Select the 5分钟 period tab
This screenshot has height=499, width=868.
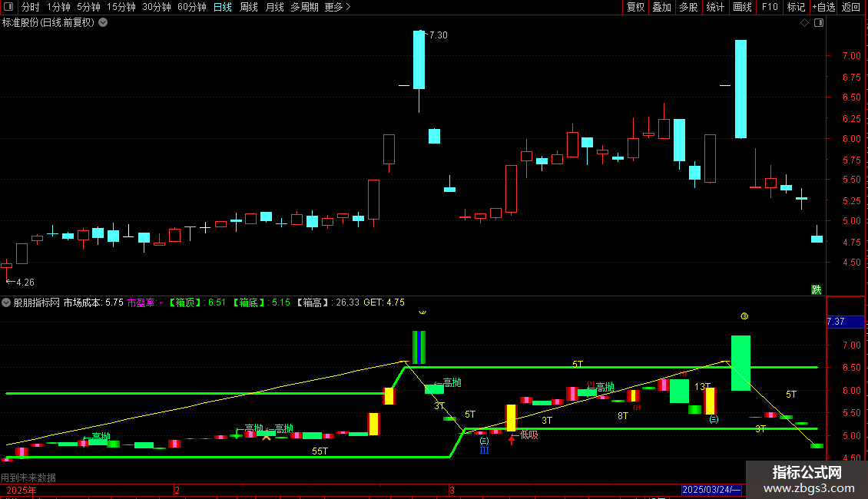(x=88, y=7)
